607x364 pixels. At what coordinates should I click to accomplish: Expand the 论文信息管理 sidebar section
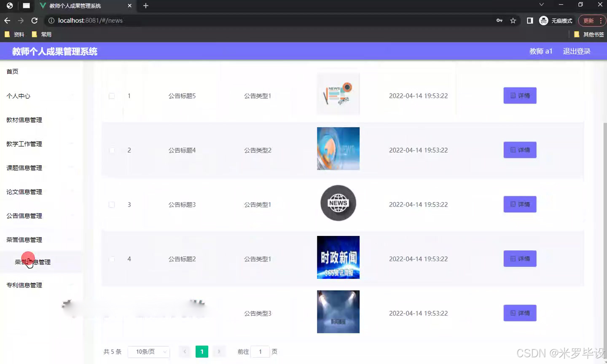point(24,192)
